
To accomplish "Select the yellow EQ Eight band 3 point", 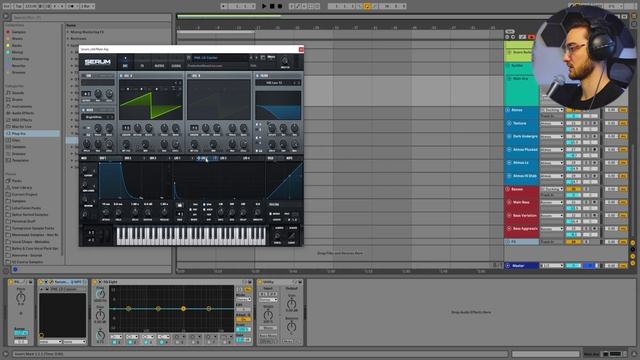I will coord(183,309).
